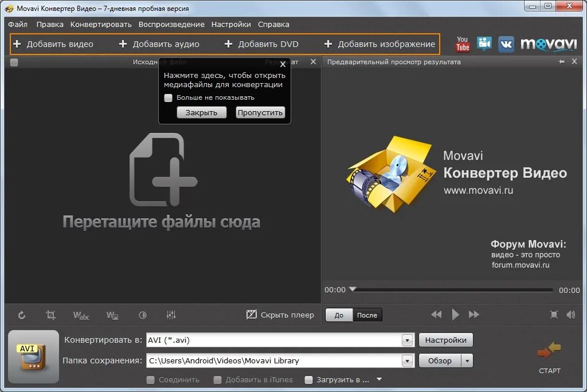The width and height of the screenshot is (587, 392).
Task: Expand the Конвертировать в format dropdown
Action: coord(408,340)
